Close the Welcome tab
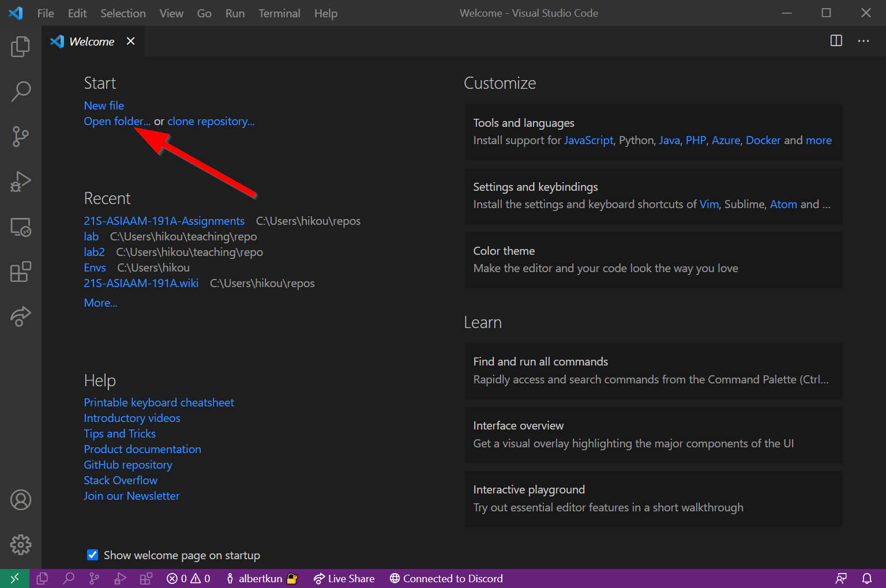This screenshot has width=886, height=588. coord(131,41)
